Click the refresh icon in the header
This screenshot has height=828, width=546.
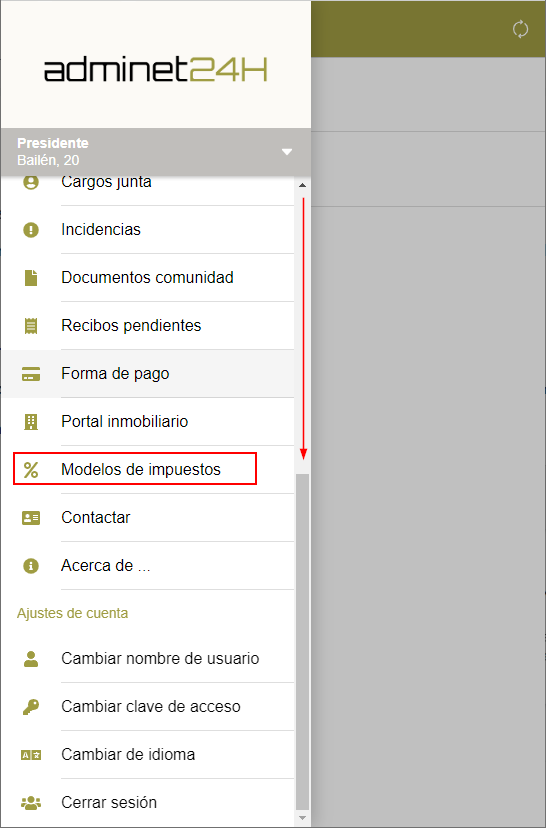520,29
